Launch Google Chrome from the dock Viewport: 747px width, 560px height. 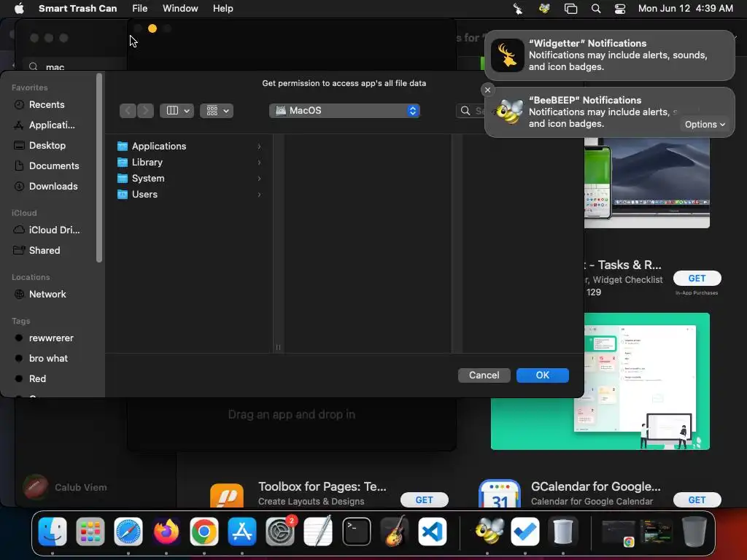coord(204,531)
